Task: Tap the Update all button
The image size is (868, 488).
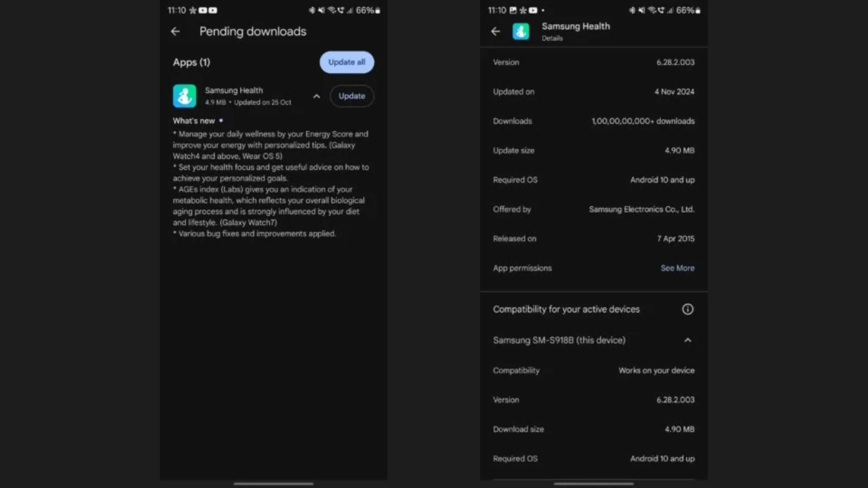Action: tap(347, 62)
